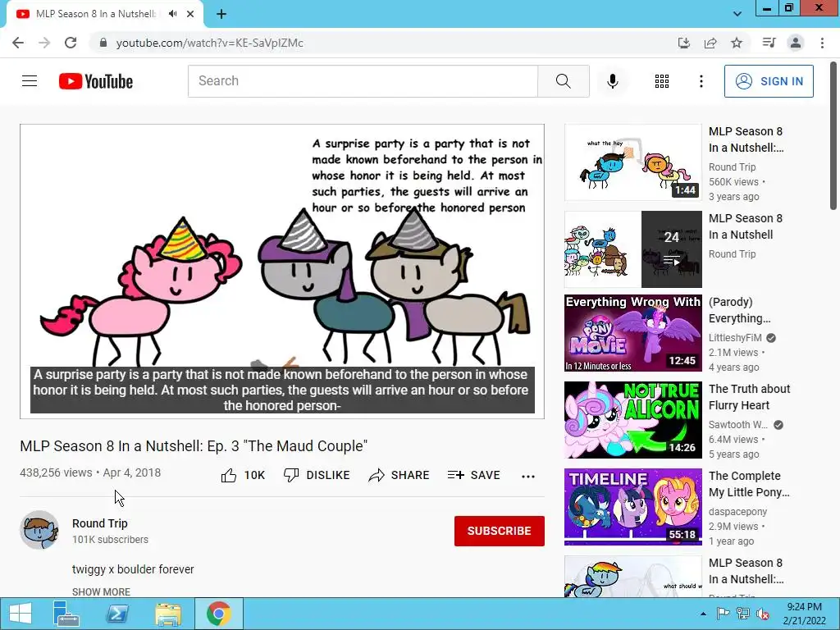Click inside the YouTube search field
The height and width of the screenshot is (630, 840).
363,81
